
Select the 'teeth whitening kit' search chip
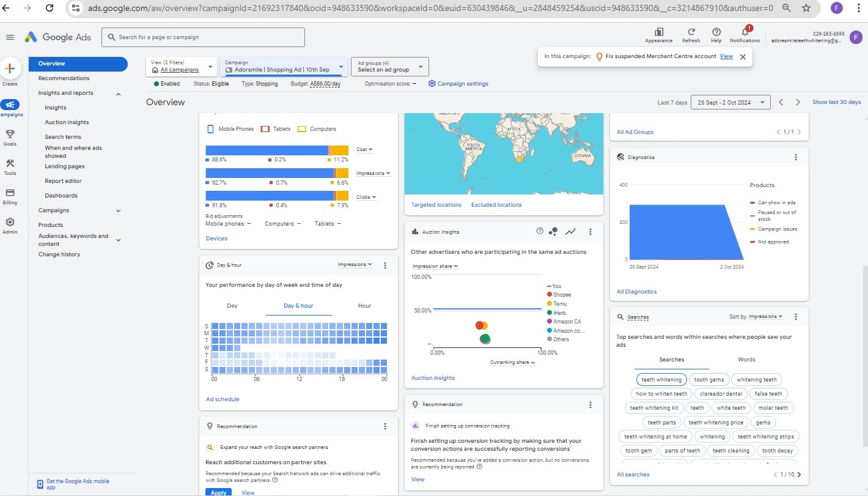[x=653, y=408]
